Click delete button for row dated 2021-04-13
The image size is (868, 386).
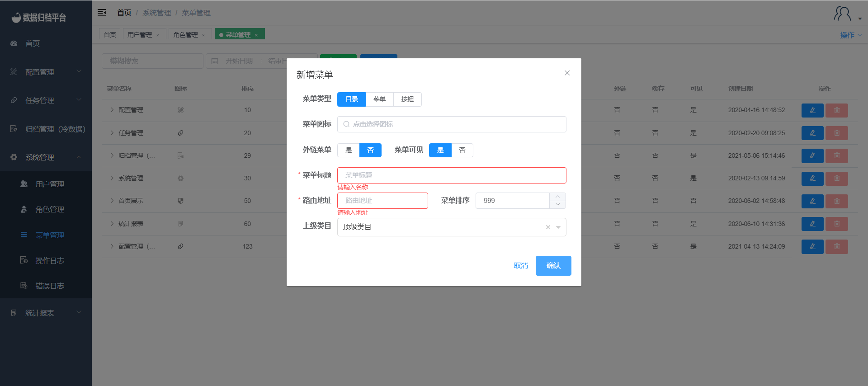coord(837,246)
